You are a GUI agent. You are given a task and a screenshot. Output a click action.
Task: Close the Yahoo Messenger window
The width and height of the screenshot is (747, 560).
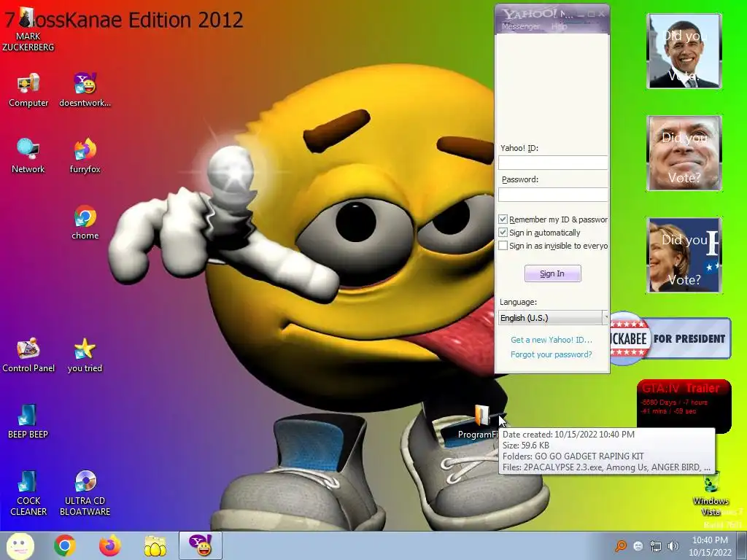coord(601,14)
